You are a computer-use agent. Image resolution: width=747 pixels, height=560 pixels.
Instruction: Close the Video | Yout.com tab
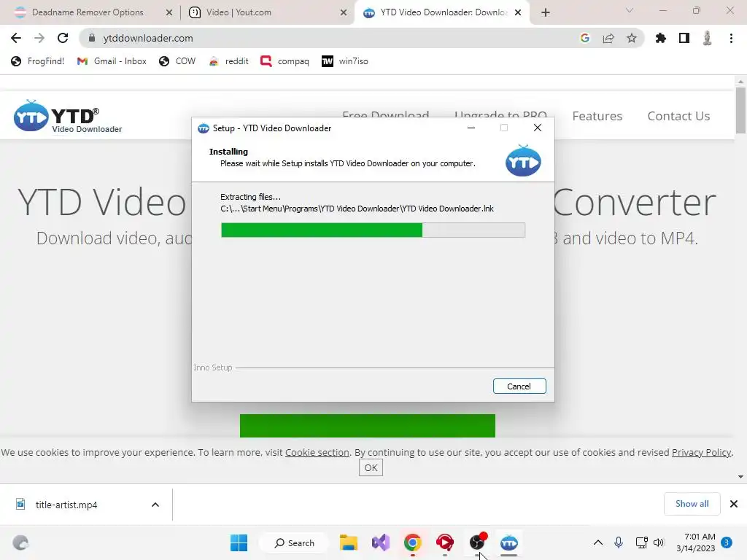point(344,12)
